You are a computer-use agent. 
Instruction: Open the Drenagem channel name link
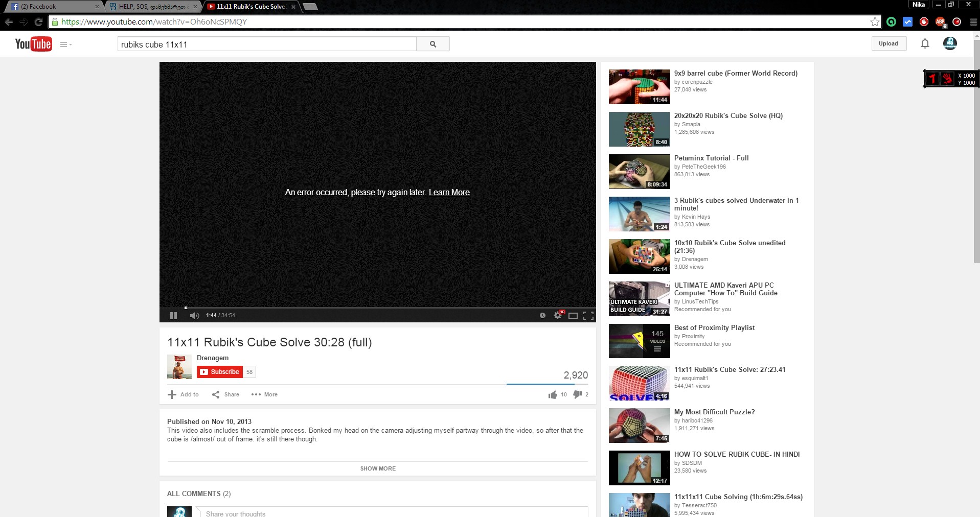point(213,358)
